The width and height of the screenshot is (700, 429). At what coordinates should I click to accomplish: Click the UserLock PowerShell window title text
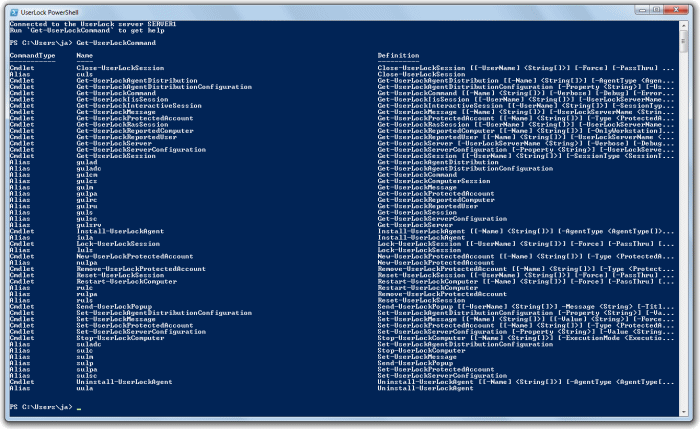point(50,12)
